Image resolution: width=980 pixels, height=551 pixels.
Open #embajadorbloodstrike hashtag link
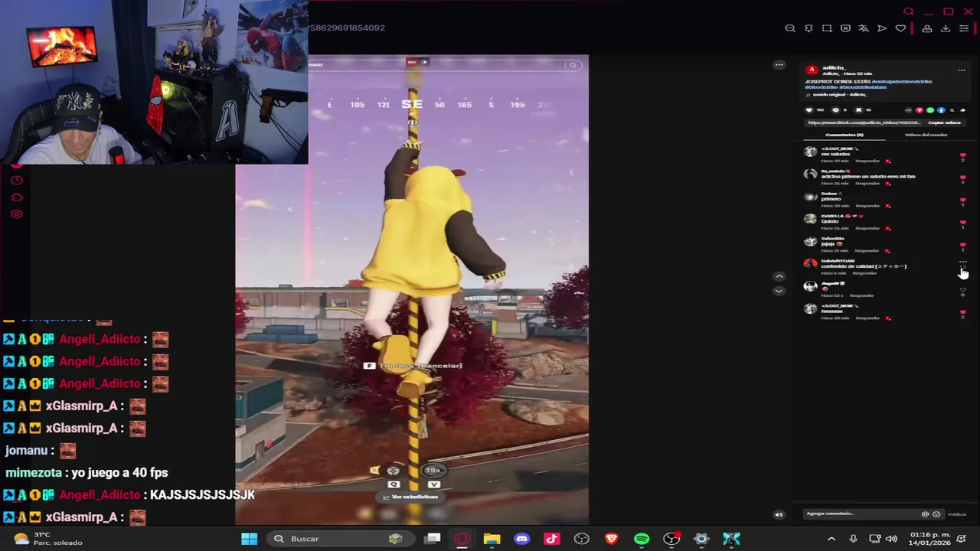(902, 81)
